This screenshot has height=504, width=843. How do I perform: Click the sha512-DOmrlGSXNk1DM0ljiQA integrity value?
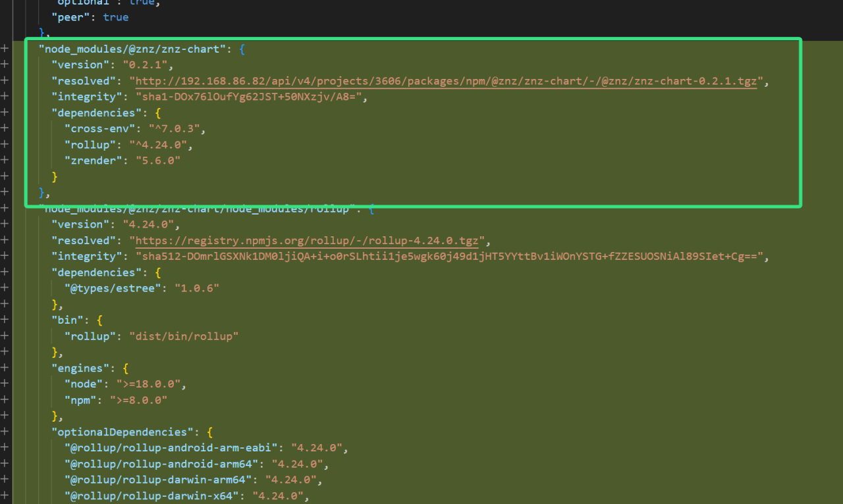click(449, 256)
